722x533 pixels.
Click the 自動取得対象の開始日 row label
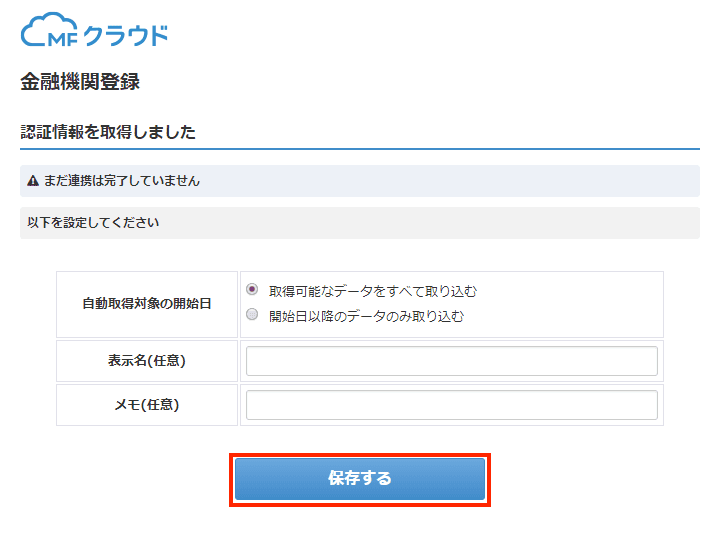147,303
